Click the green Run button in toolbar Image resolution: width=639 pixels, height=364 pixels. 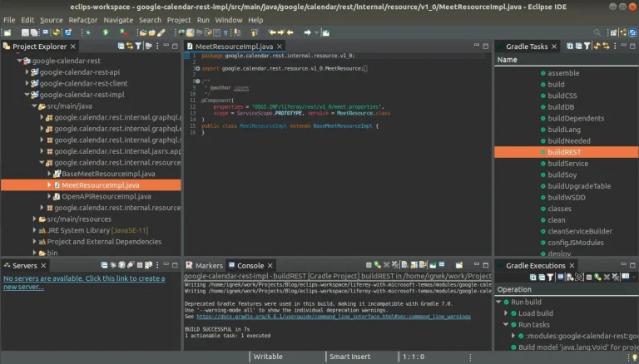[105, 32]
